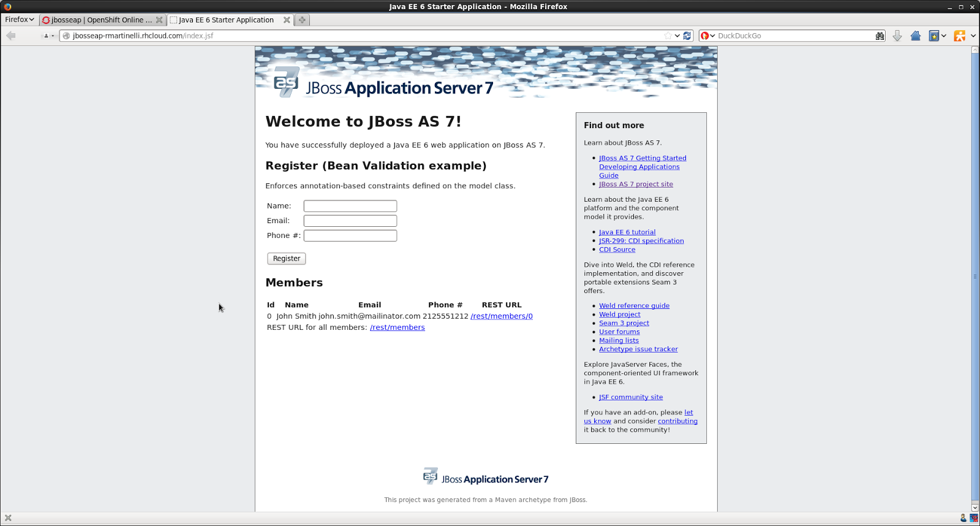The image size is (980, 526).
Task: Click the Firefox icon in the title bar
Action: point(7,7)
